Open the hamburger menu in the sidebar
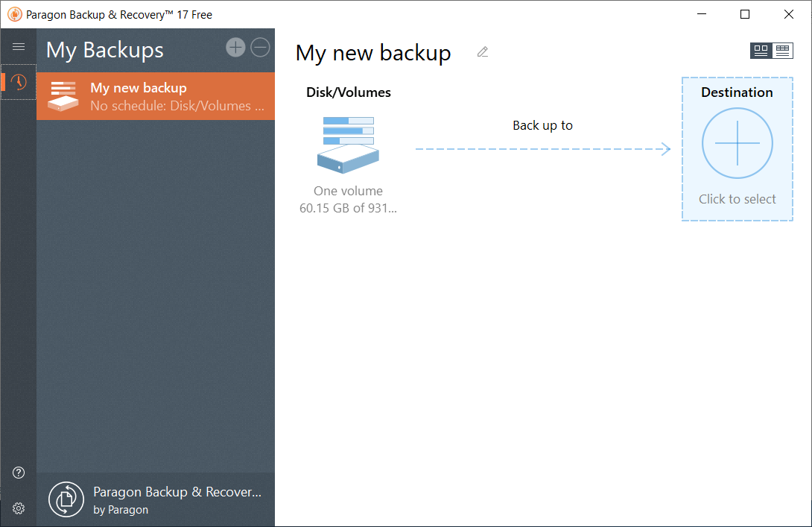This screenshot has height=527, width=812. tap(19, 47)
